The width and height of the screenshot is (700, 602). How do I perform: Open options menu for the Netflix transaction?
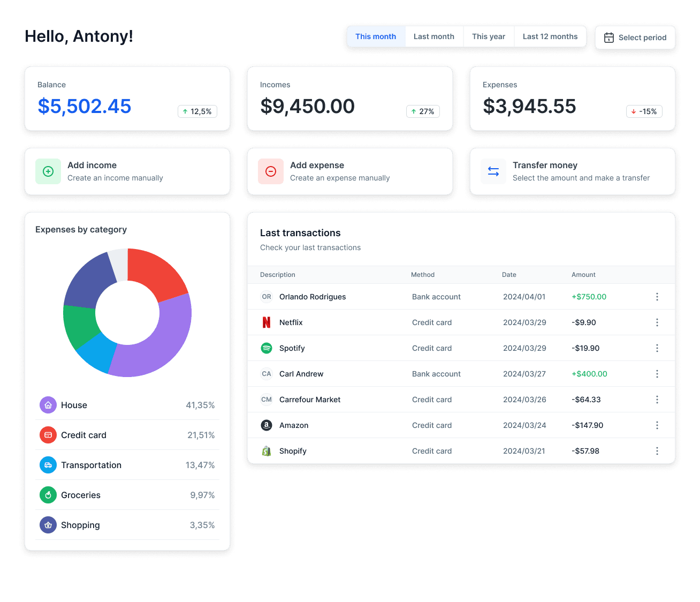click(x=657, y=322)
